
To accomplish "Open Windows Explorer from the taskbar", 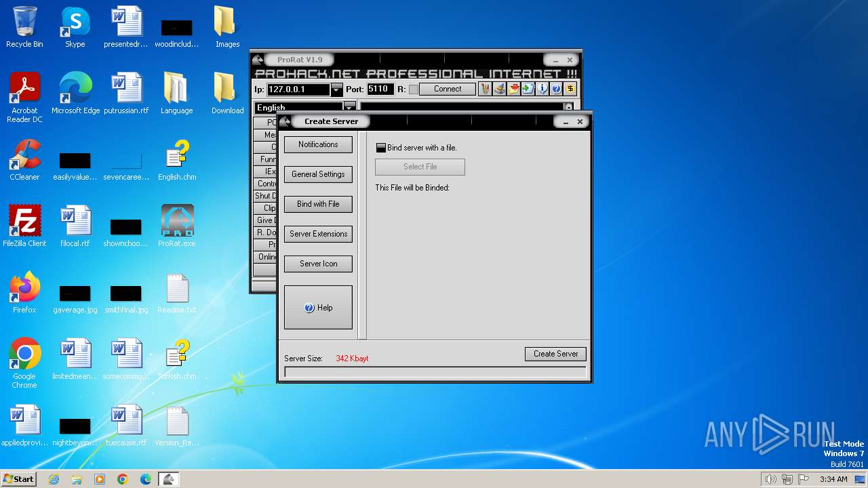I will tap(77, 479).
